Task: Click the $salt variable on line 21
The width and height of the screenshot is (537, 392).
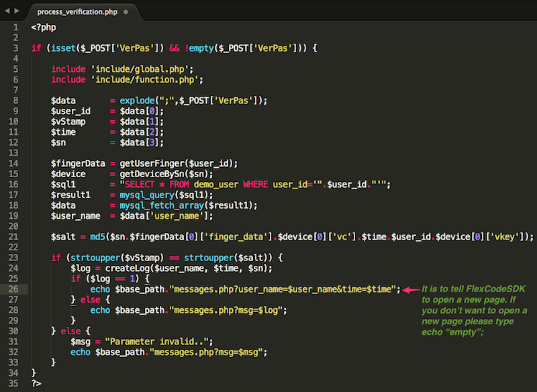Action: pos(63,237)
